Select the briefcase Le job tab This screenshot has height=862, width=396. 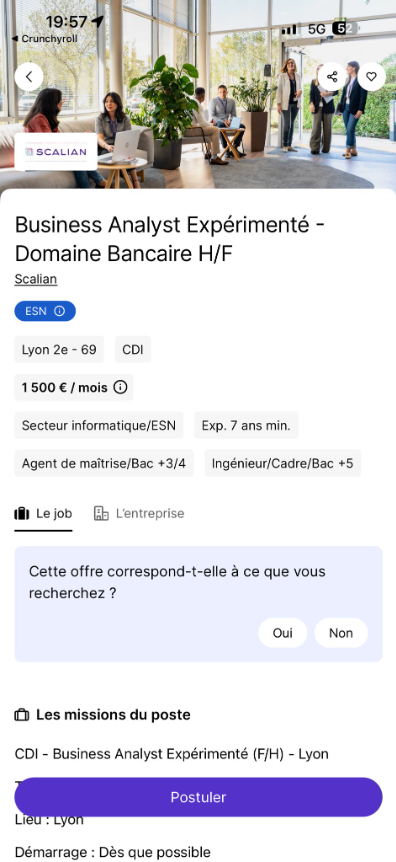43,513
